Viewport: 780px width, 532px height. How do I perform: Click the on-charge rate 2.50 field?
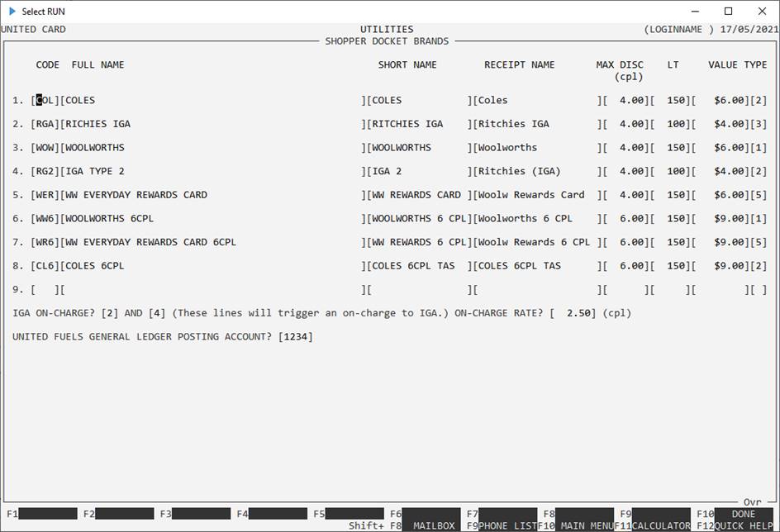(x=573, y=313)
